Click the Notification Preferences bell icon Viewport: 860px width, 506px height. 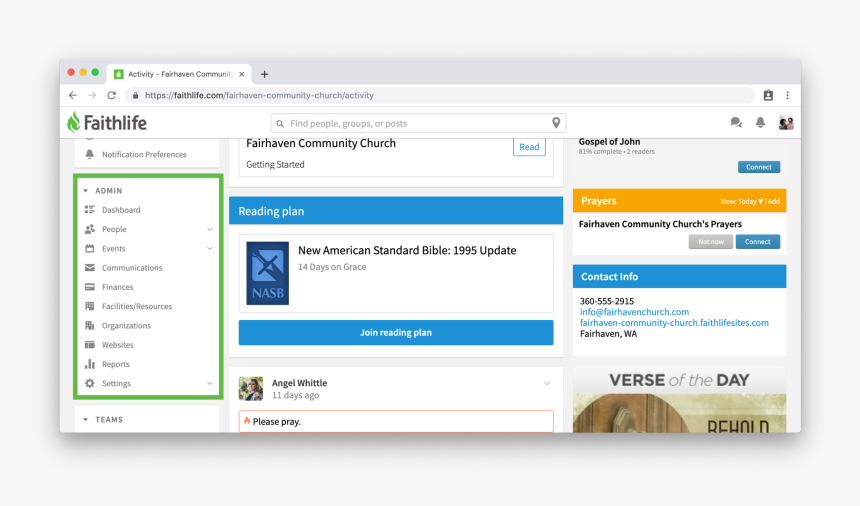[90, 155]
